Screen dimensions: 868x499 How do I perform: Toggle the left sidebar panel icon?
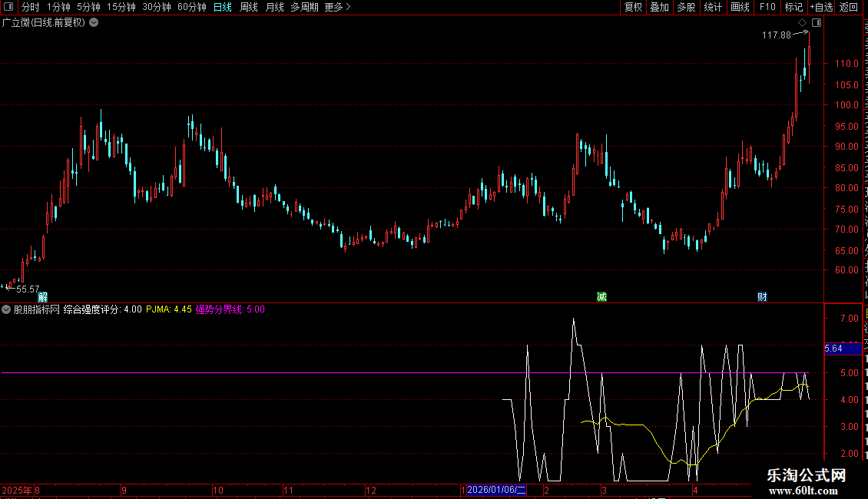8,7
